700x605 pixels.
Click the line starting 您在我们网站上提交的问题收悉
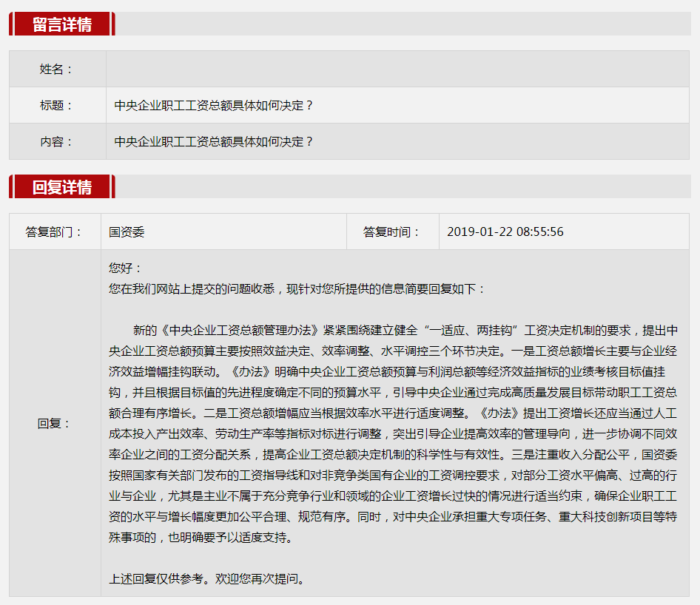(x=296, y=288)
